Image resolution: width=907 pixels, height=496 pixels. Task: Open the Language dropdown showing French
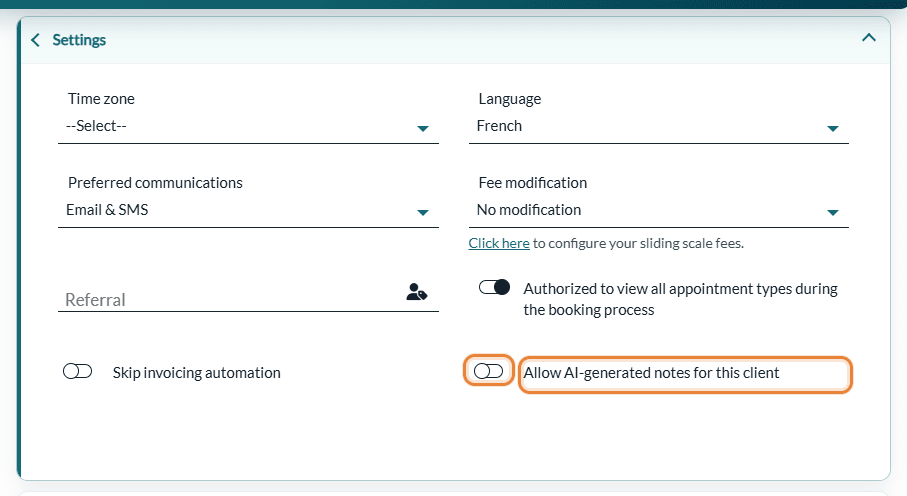pyautogui.click(x=658, y=126)
